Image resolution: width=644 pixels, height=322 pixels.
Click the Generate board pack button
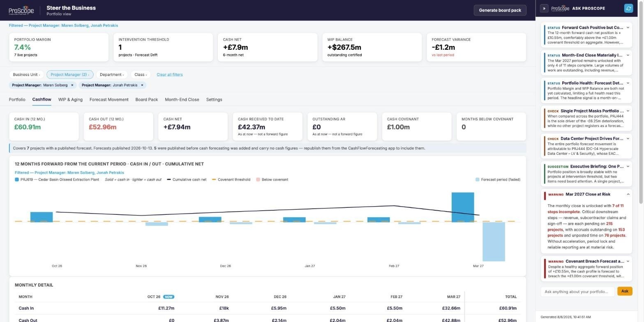click(x=500, y=10)
